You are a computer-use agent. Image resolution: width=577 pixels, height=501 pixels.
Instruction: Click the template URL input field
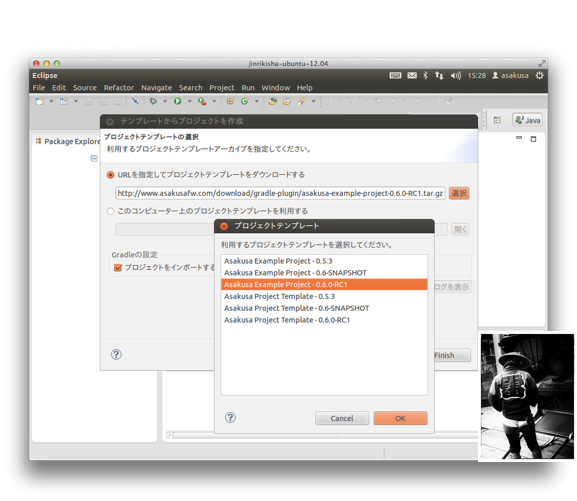click(280, 193)
